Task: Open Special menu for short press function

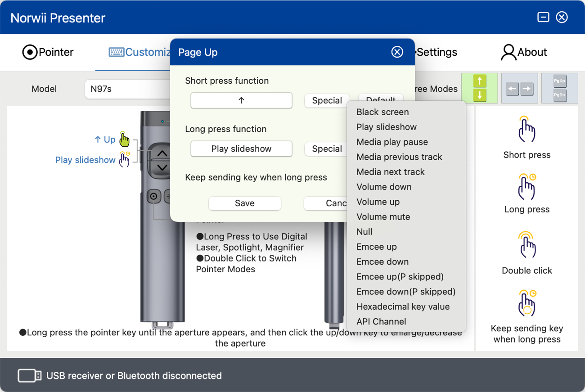Action: 327,100
